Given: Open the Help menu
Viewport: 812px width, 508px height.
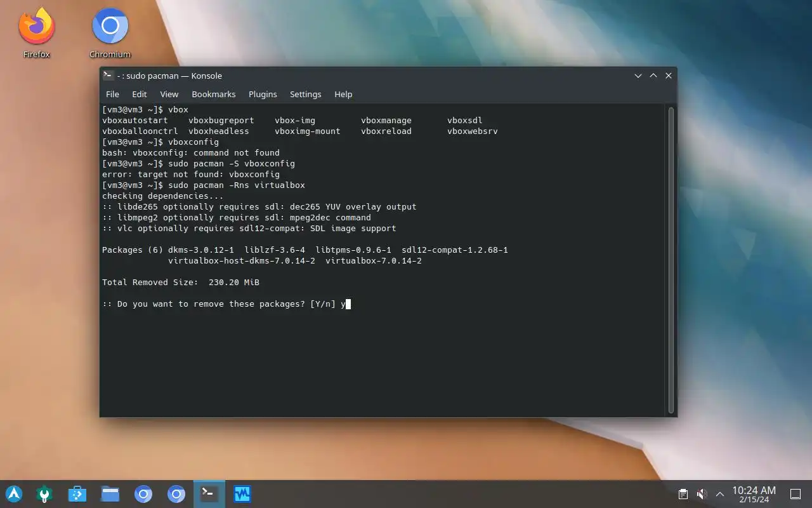Looking at the screenshot, I should 343,94.
